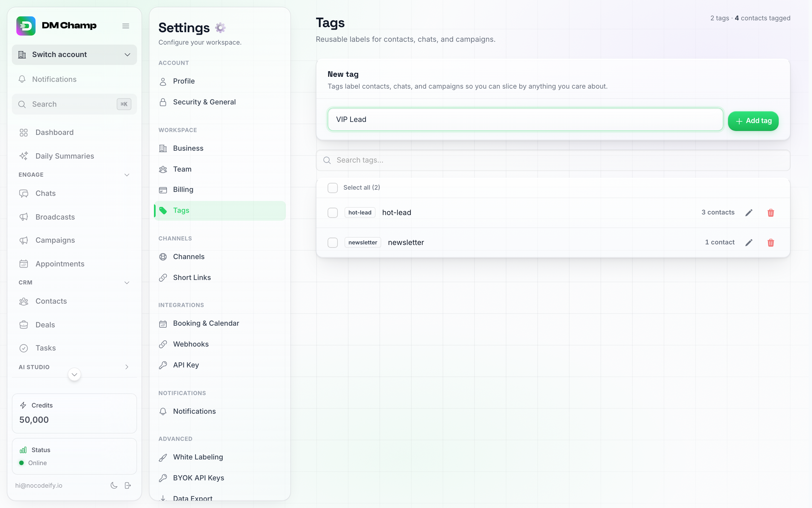Screen dimensions: 812x508
Task: Open Business settings
Action: pyautogui.click(x=220, y=148)
